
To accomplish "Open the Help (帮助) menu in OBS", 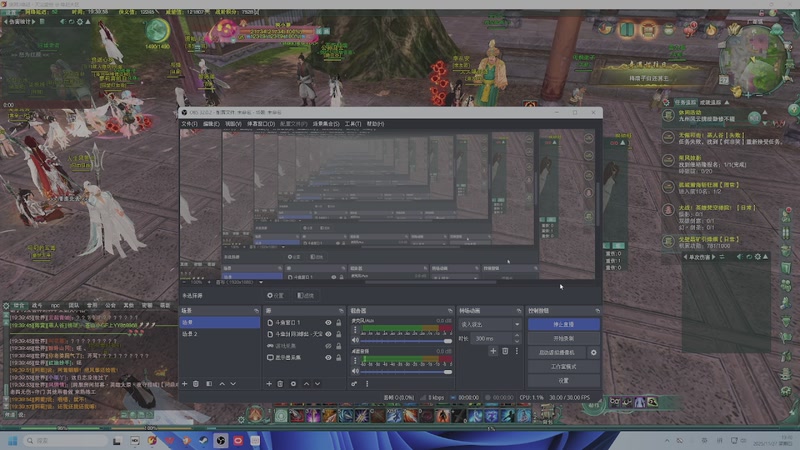I will [x=376, y=124].
